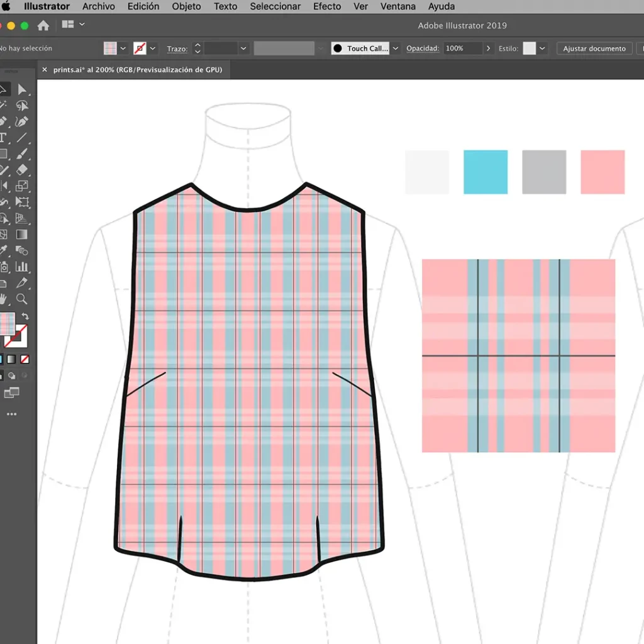Open the Efecto menu
Screen dimensions: 644x644
tap(326, 6)
